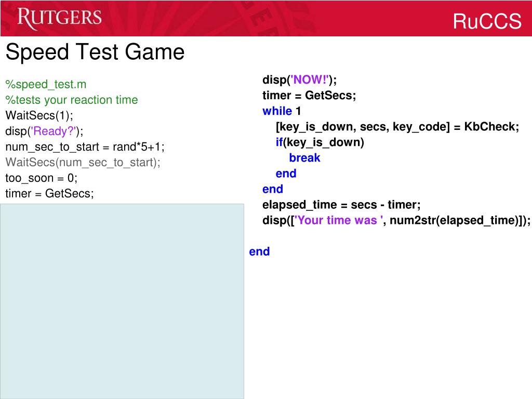Click the left column 'timer = GetSecs;' line
The image size is (532, 399).
[x=49, y=193]
